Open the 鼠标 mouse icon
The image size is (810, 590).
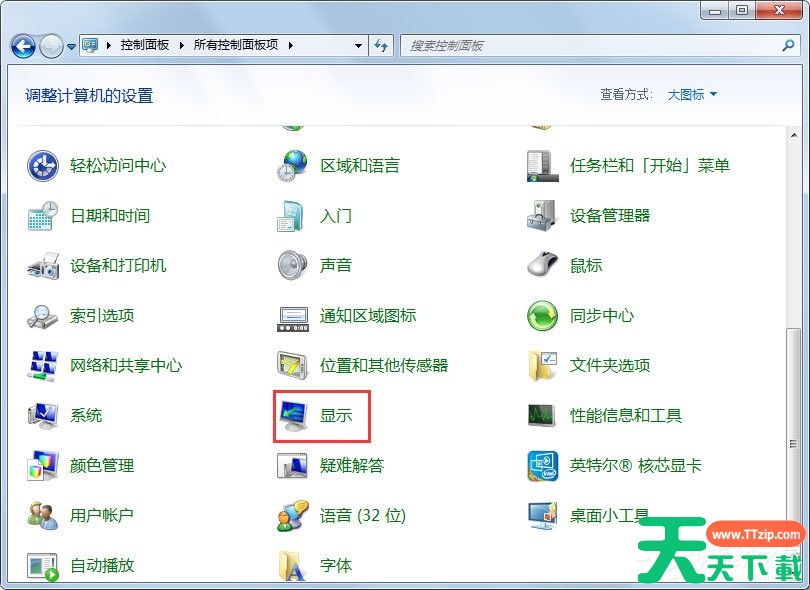pyautogui.click(x=542, y=266)
